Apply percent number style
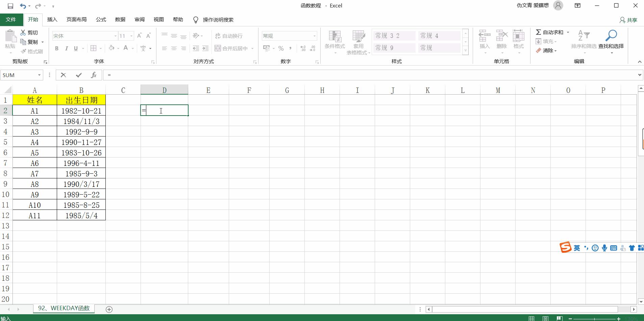644x321 pixels. click(x=281, y=48)
